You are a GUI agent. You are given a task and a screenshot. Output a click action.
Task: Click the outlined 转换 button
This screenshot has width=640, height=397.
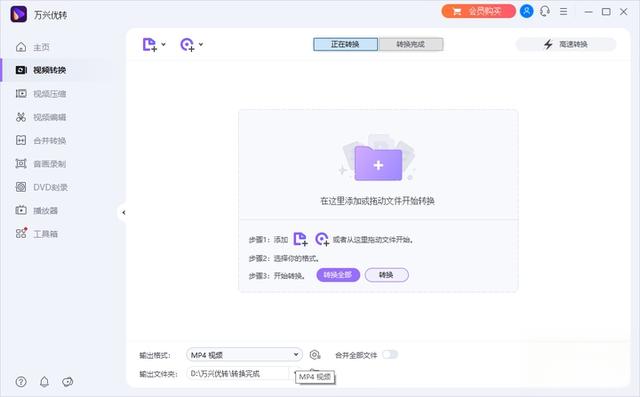(x=387, y=275)
